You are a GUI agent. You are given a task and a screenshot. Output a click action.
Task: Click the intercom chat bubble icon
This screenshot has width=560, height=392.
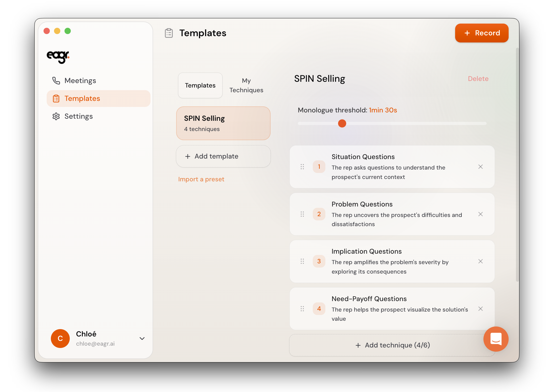click(x=496, y=339)
